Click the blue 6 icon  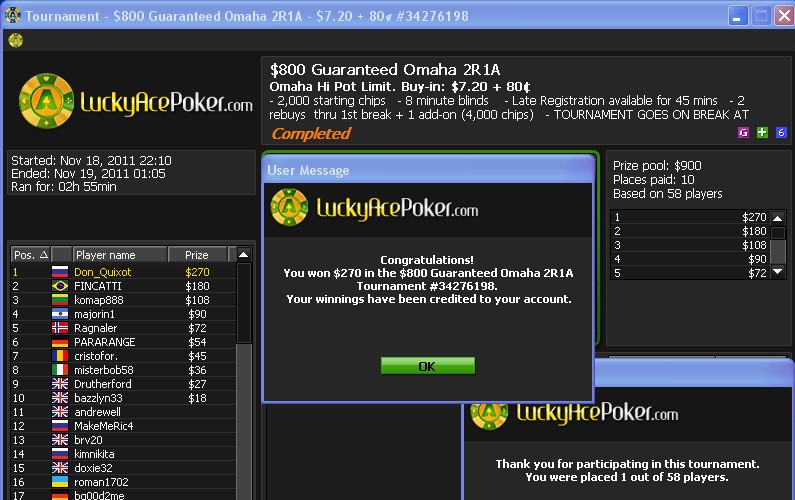[x=781, y=133]
